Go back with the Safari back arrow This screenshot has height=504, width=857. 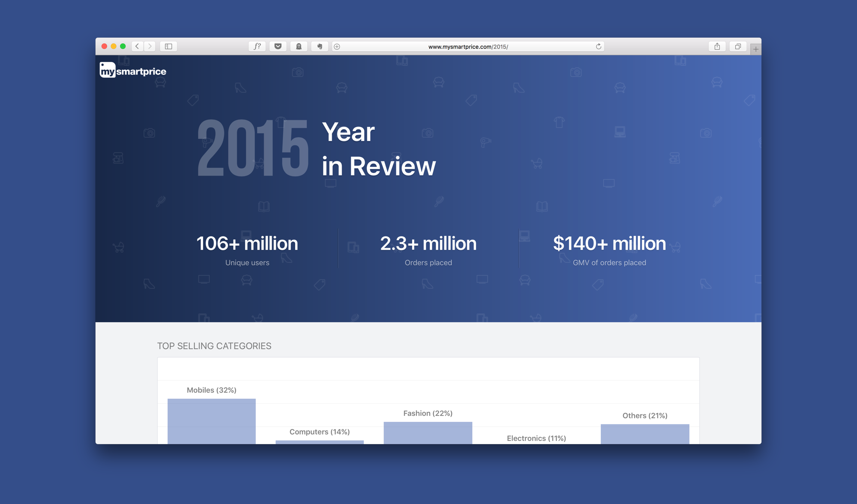tap(137, 46)
